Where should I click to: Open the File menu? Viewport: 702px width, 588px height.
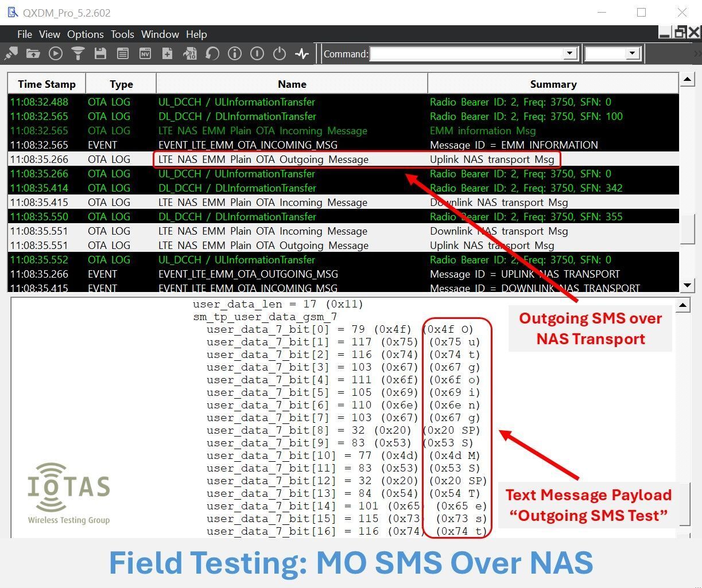[25, 34]
